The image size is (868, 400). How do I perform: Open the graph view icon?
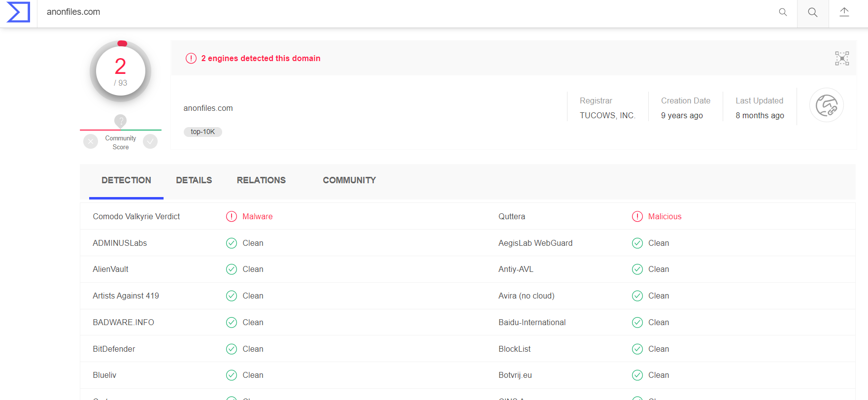pyautogui.click(x=842, y=58)
